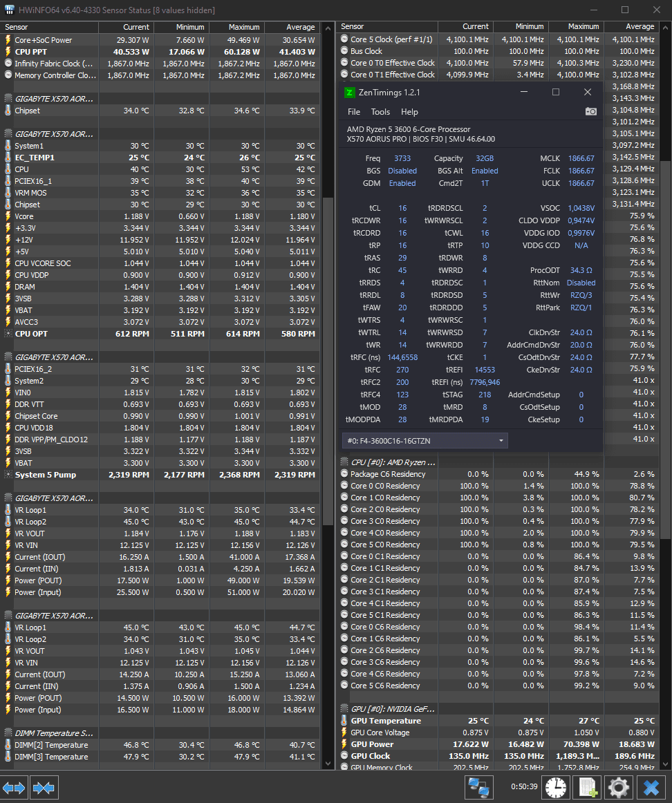This screenshot has height=803, width=672.
Task: Click HWiNFO64 title bar app icon
Action: click(x=9, y=10)
